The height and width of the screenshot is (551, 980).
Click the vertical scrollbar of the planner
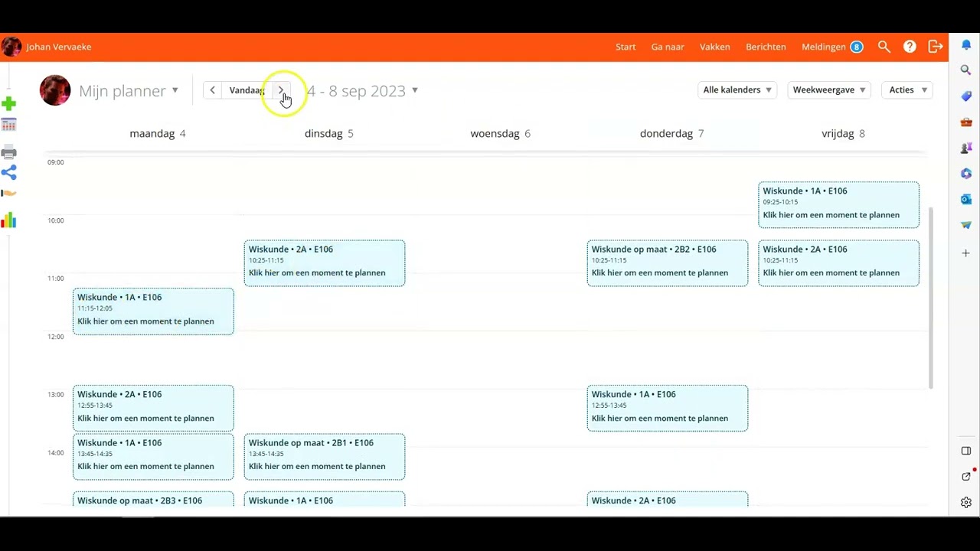pyautogui.click(x=931, y=297)
